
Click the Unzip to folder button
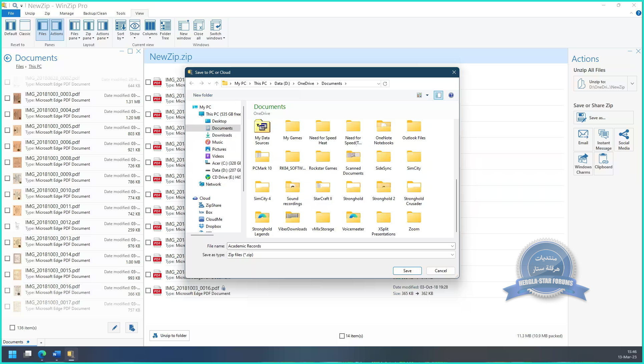pos(170,336)
